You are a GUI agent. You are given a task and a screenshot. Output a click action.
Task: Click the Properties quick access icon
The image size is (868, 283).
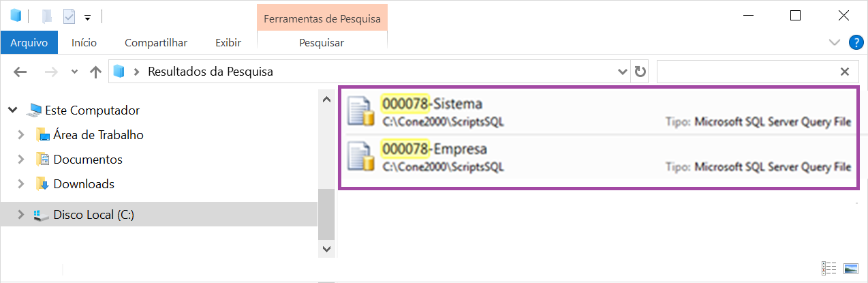(x=68, y=16)
